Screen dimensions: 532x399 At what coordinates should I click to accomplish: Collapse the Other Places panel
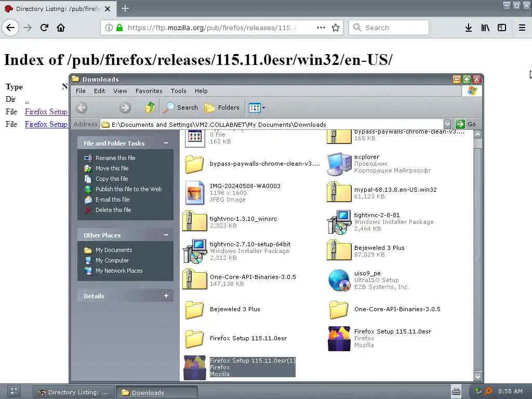(x=166, y=235)
